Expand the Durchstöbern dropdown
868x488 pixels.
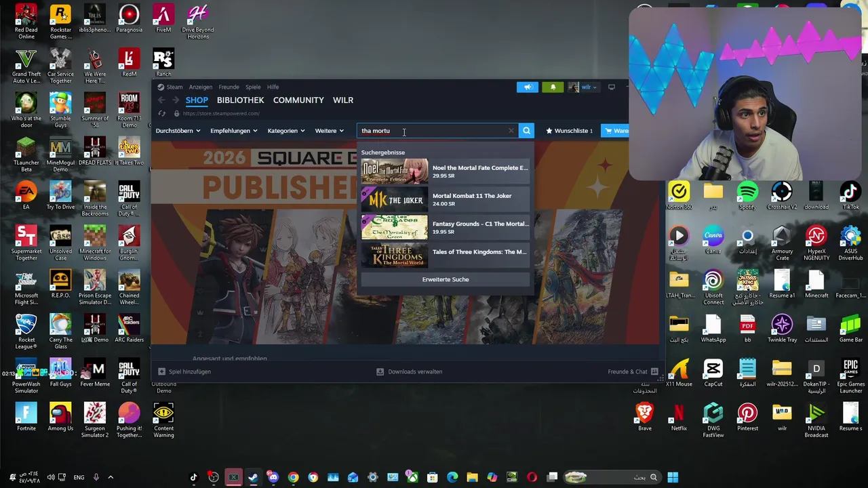pos(178,131)
